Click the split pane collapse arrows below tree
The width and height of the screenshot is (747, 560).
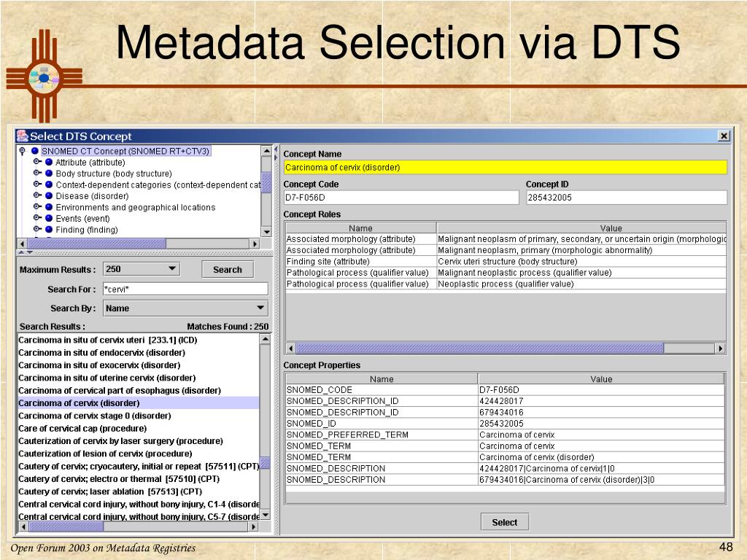pos(26,252)
